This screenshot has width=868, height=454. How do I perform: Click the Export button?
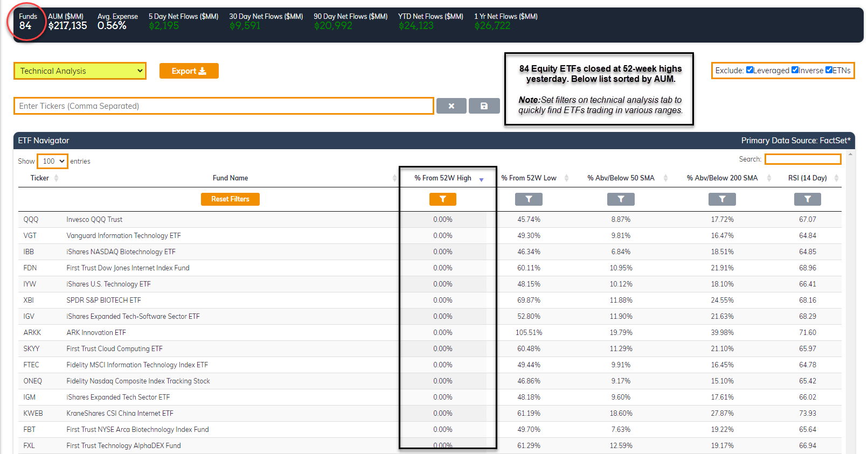pos(189,71)
